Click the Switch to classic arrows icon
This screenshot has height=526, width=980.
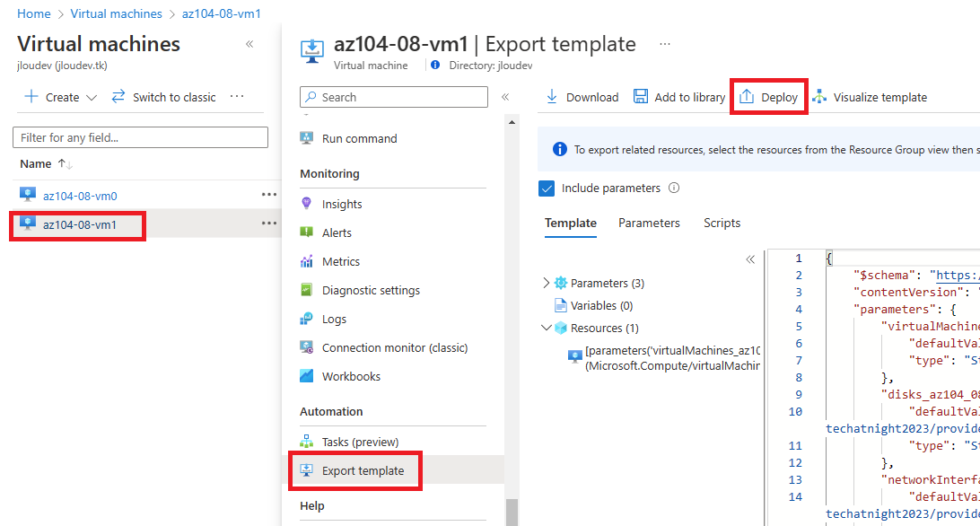(x=118, y=96)
